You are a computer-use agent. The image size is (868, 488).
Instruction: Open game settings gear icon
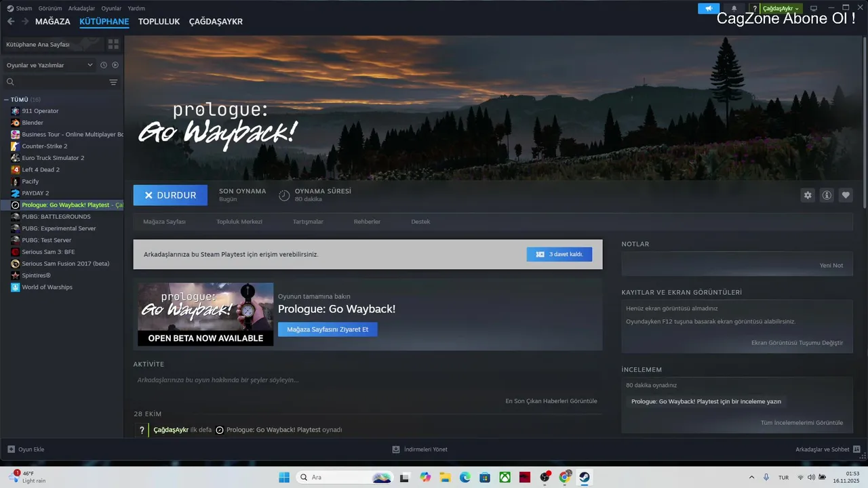808,195
